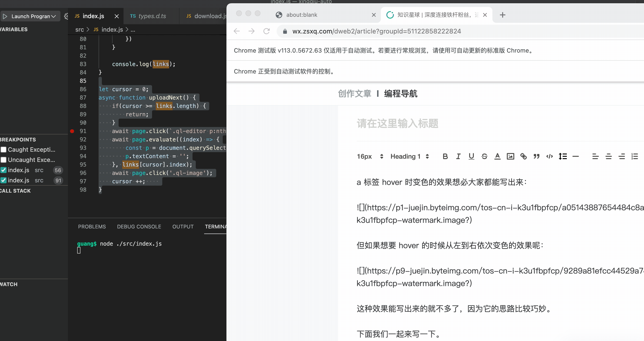The height and width of the screenshot is (341, 644).
Task: Open the Launch Program configuration dropdown
Action: pos(33,16)
